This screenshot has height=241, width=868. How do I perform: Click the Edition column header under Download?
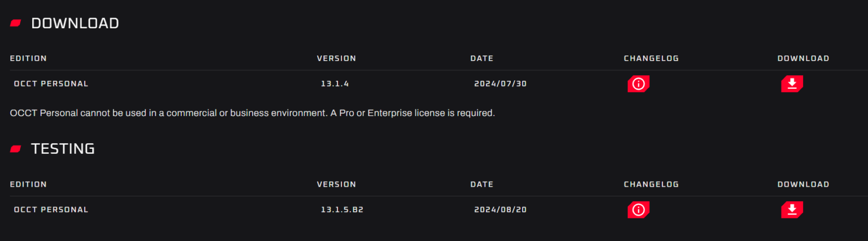click(28, 58)
